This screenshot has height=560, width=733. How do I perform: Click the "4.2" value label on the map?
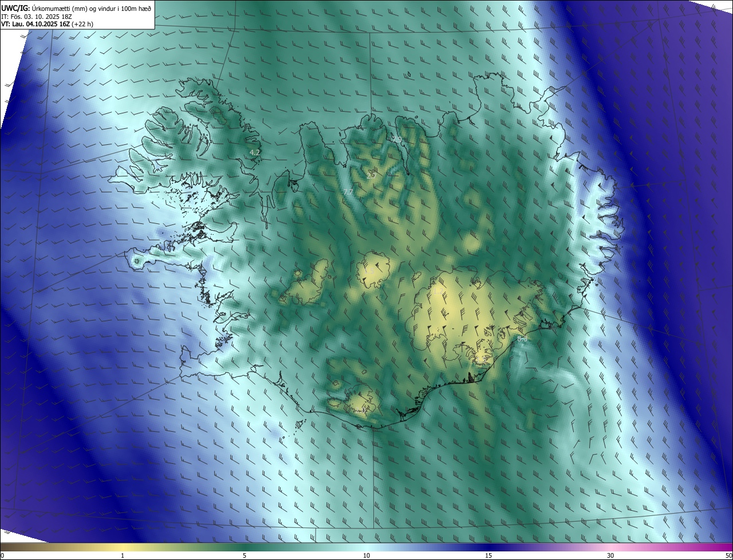tap(255, 152)
